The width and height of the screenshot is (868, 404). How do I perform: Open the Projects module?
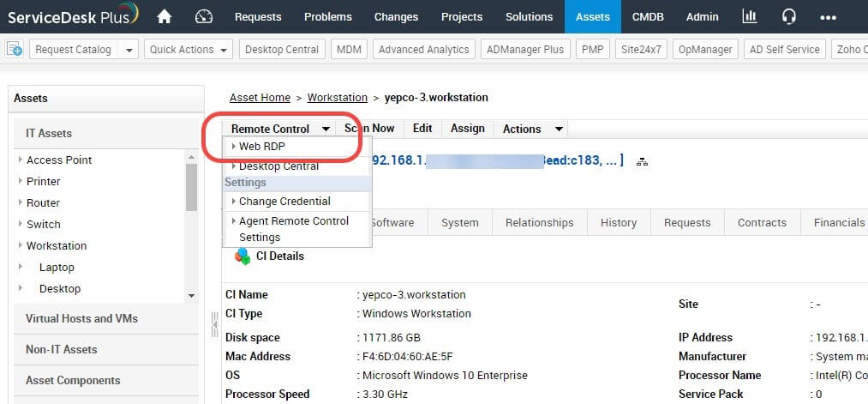[x=462, y=16]
